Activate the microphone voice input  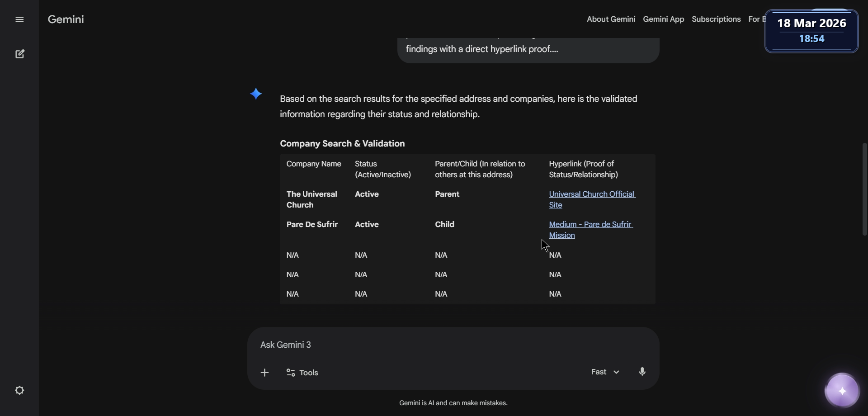pyautogui.click(x=642, y=372)
